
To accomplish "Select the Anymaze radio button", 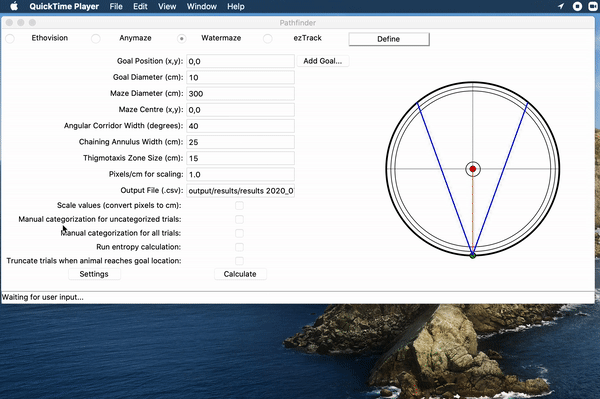I will 96,38.
